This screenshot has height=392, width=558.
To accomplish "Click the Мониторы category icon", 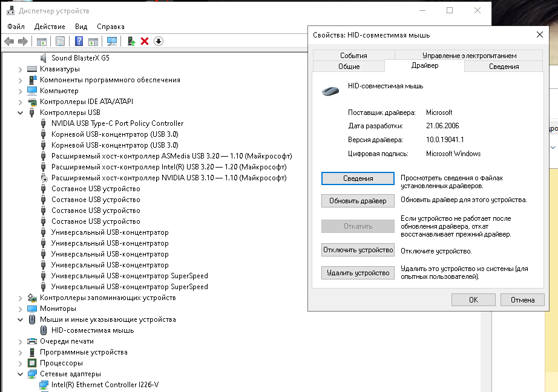I will pos(32,309).
